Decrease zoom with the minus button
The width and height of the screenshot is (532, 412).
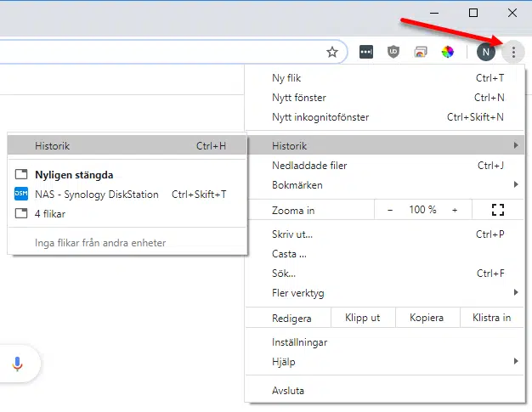tap(389, 210)
